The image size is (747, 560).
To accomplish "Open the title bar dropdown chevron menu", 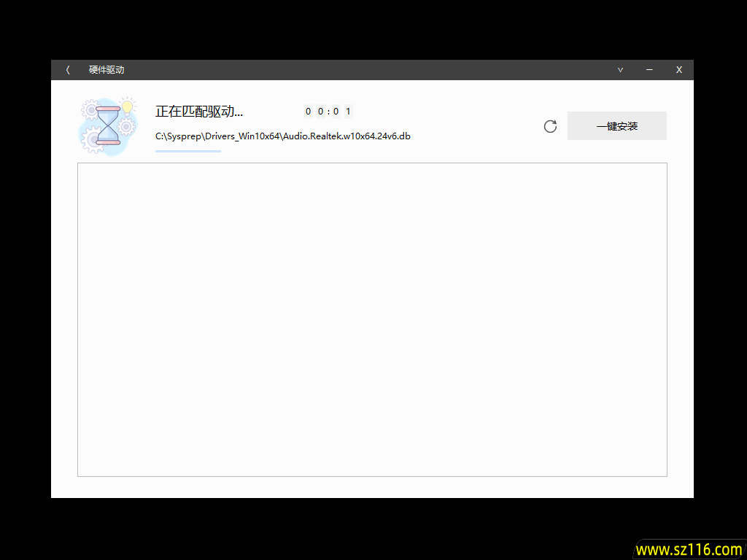I will pos(620,70).
